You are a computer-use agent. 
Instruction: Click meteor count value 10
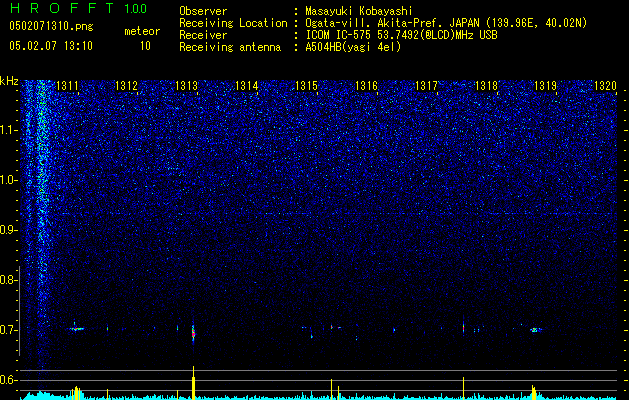pos(145,46)
